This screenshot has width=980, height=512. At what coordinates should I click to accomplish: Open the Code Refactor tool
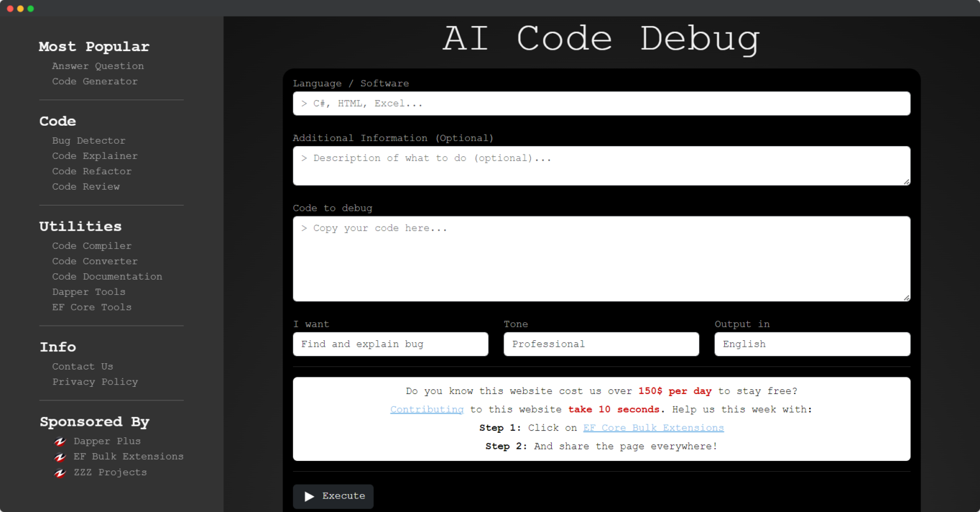tap(91, 171)
